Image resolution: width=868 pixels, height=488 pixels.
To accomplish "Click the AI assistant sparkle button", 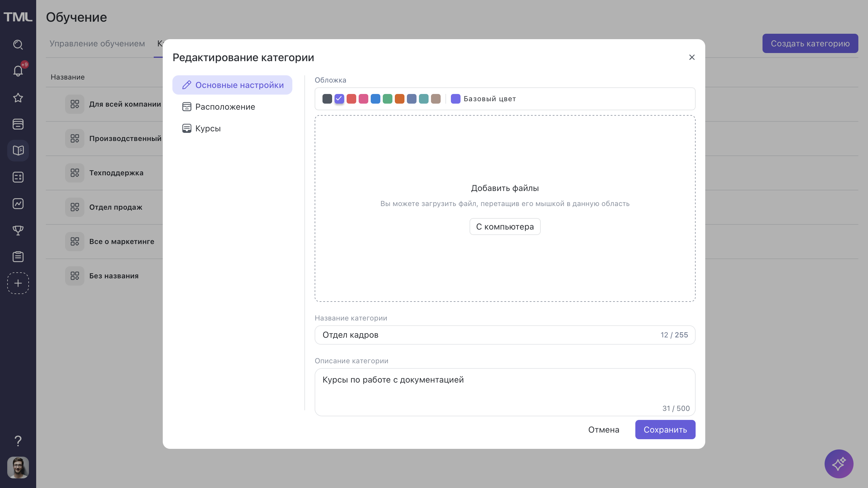I will pyautogui.click(x=838, y=464).
